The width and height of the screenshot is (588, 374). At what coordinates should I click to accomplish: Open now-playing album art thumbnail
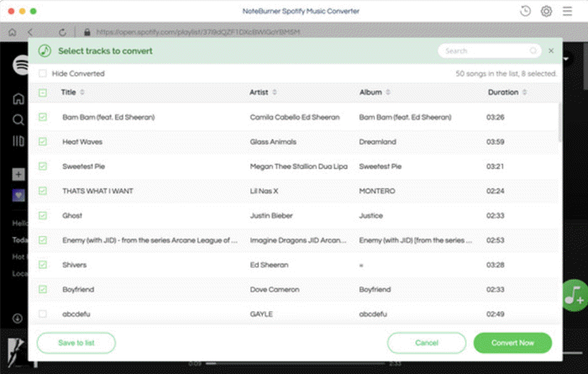pyautogui.click(x=17, y=352)
